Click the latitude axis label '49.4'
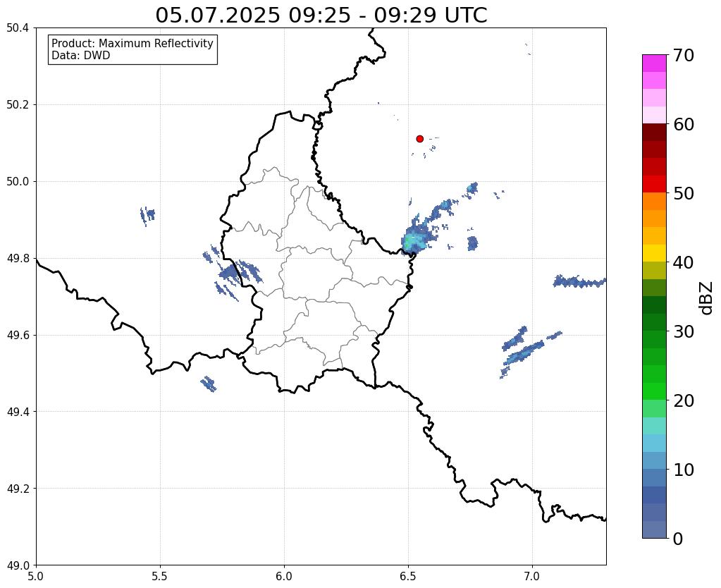The height and width of the screenshot is (588, 721). (x=18, y=412)
